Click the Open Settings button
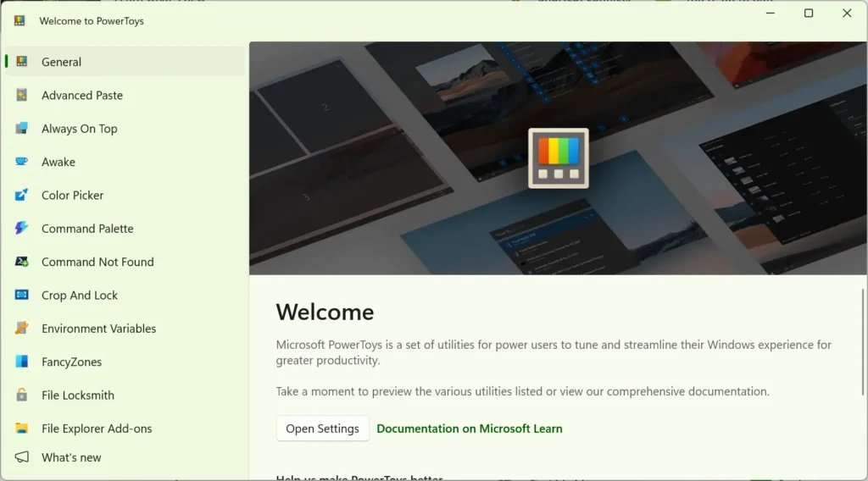 pyautogui.click(x=322, y=428)
